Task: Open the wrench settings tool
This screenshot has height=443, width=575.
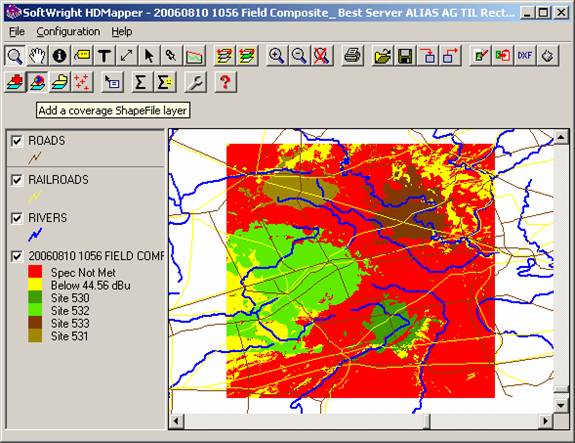Action: (x=195, y=82)
